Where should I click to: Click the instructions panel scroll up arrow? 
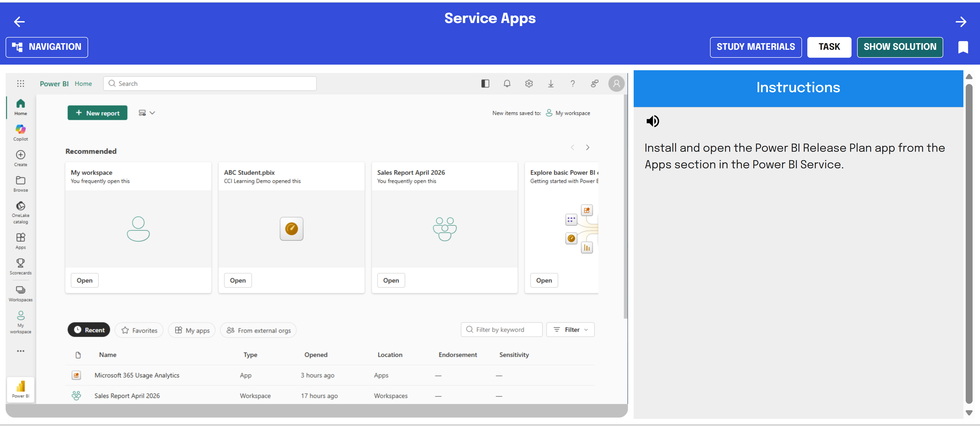969,76
